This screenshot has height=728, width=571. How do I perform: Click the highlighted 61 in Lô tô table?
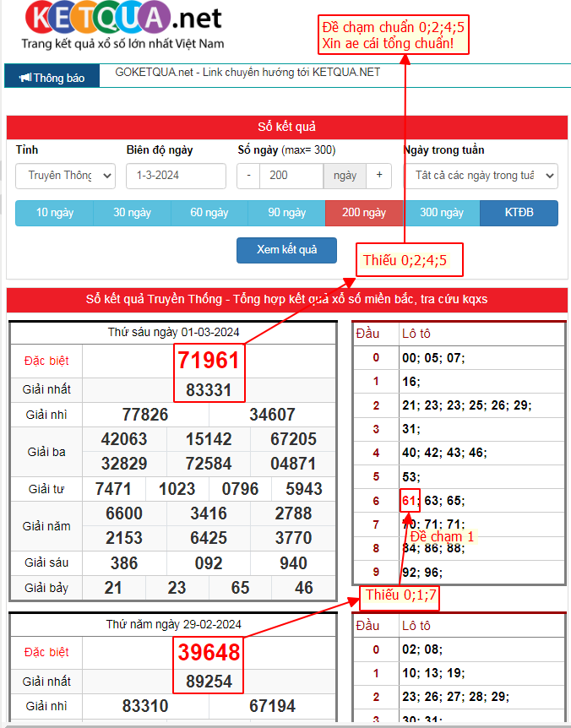[x=409, y=501]
